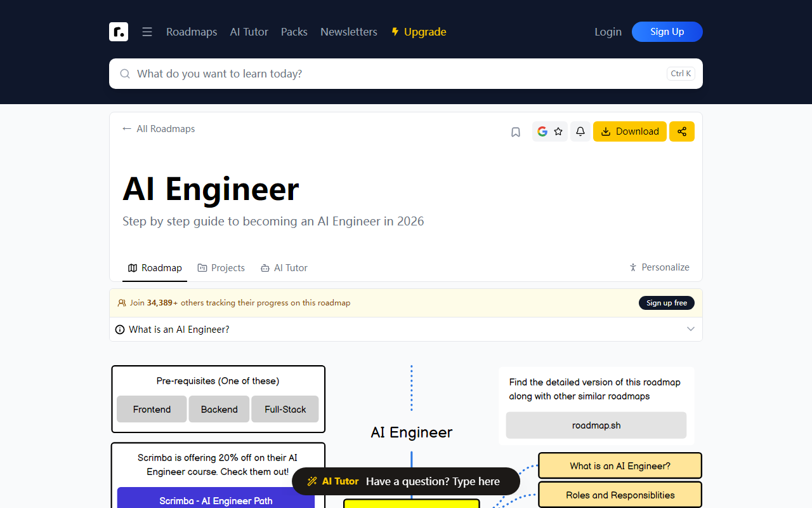
Task: Select the Frontend prerequisite box
Action: click(152, 409)
